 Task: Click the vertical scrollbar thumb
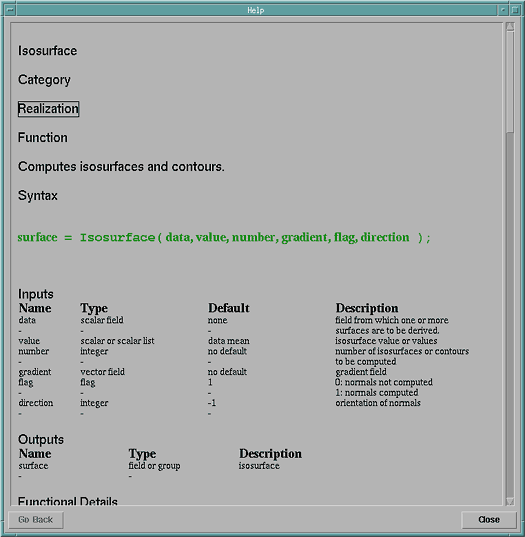click(x=510, y=82)
